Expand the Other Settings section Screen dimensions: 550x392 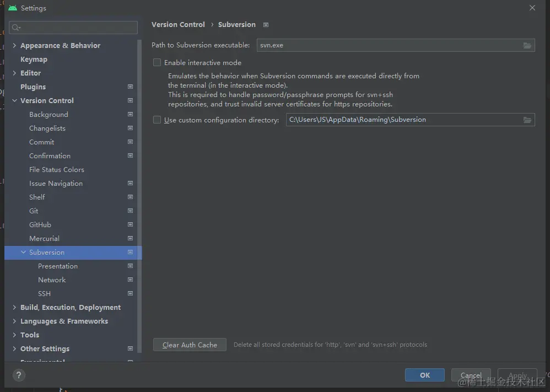pos(14,348)
